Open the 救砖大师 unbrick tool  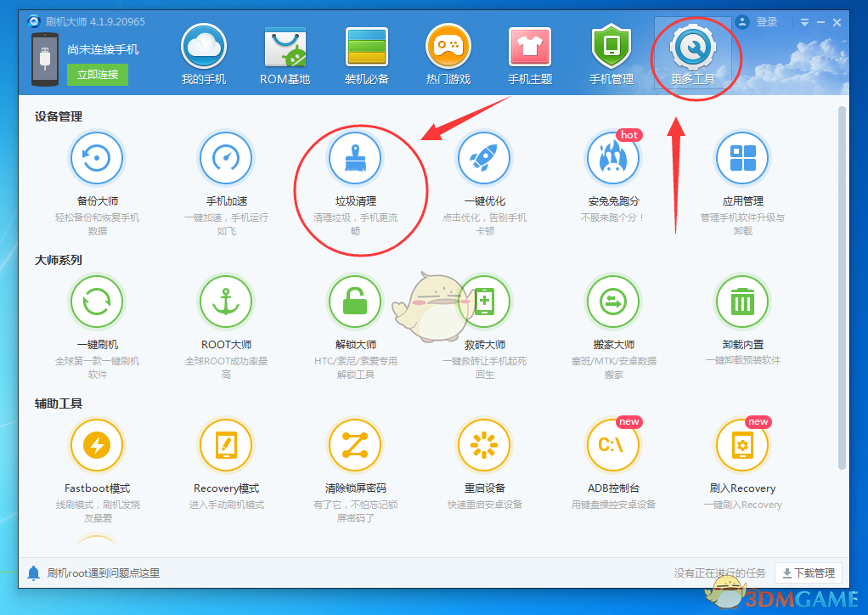coord(484,301)
